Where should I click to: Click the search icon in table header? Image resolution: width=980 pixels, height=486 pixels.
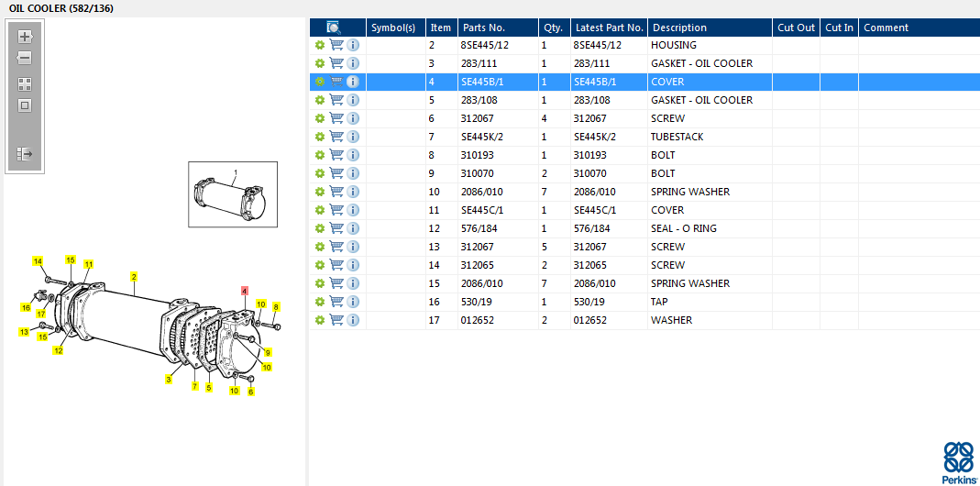tap(334, 28)
